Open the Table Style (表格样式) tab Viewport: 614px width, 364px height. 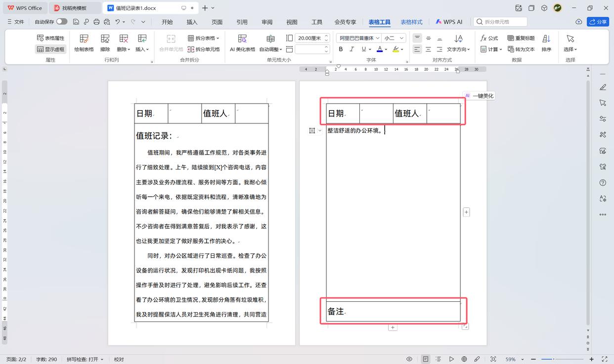pyautogui.click(x=411, y=22)
